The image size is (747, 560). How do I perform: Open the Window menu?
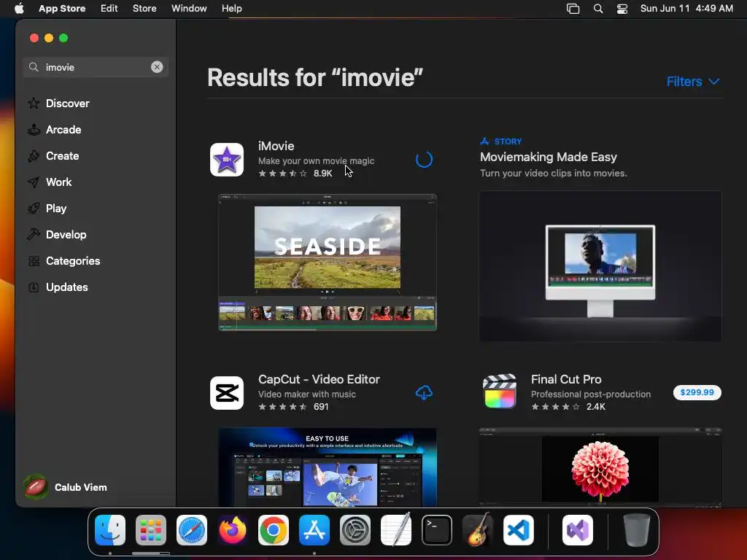tap(189, 9)
